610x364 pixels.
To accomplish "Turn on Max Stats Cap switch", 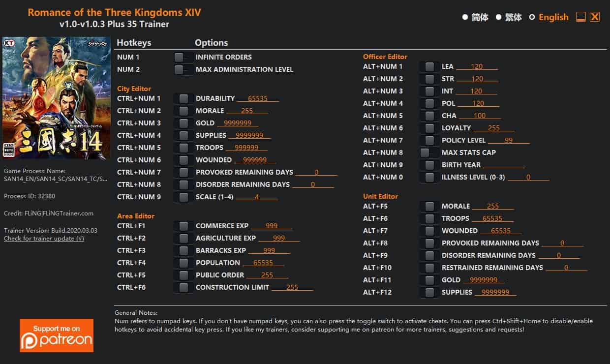I will coord(429,152).
